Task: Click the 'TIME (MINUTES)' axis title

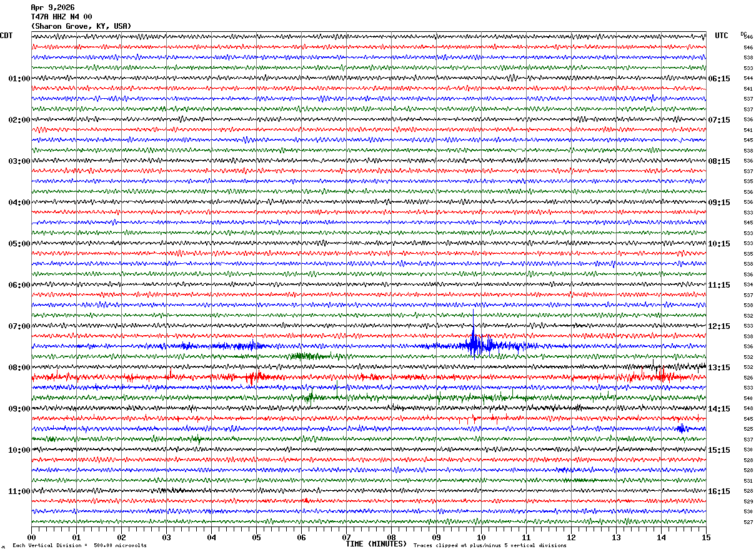Action: point(376,544)
